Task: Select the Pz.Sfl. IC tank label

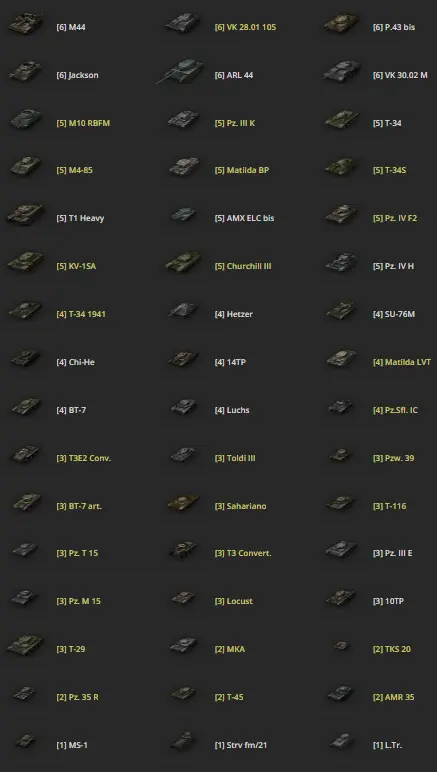Action: pos(395,410)
